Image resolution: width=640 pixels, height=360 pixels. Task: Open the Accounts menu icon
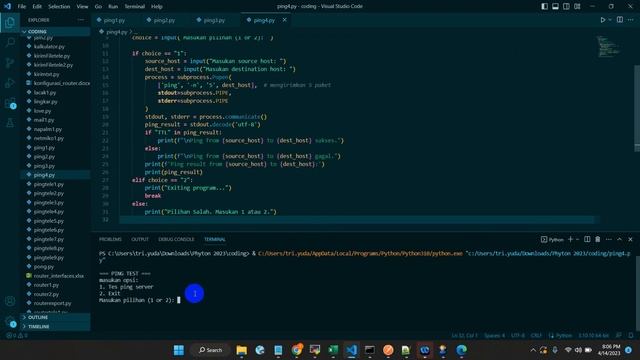[10, 301]
